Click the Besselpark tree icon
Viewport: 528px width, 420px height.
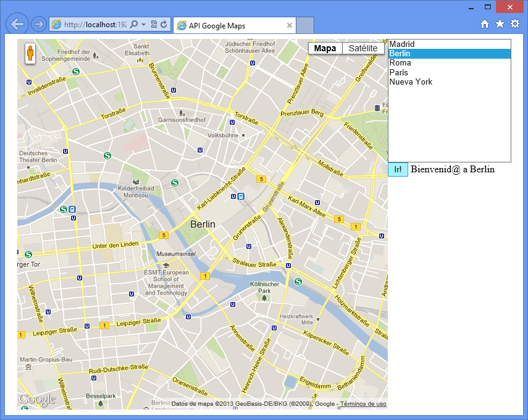[x=100, y=403]
